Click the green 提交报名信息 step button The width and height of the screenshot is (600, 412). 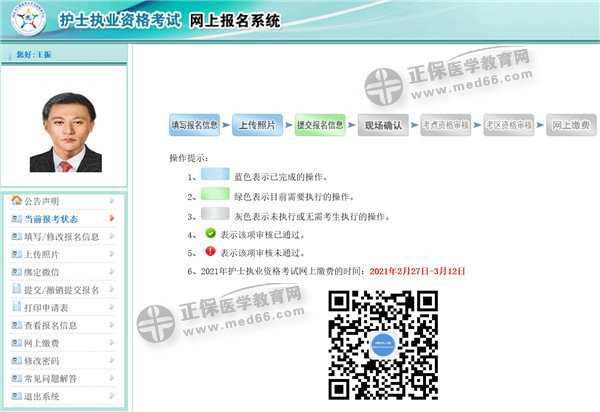320,126
